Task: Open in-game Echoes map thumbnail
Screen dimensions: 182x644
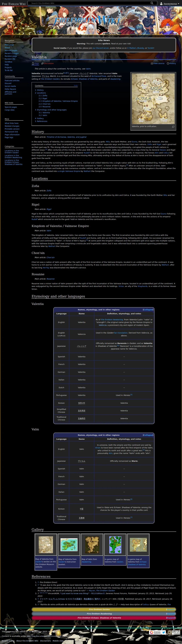Action: [x=138, y=545]
